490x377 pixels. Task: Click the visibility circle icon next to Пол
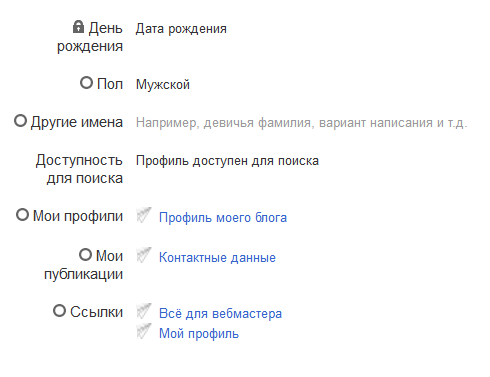tap(86, 82)
